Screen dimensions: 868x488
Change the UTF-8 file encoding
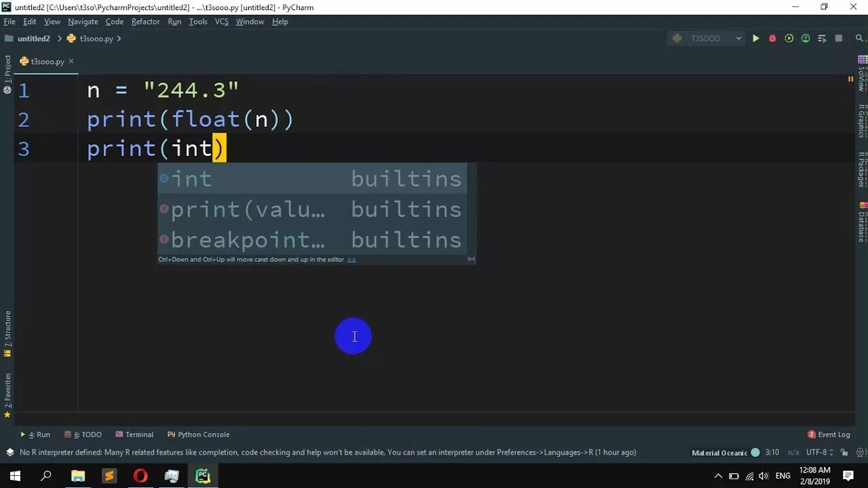coord(820,453)
